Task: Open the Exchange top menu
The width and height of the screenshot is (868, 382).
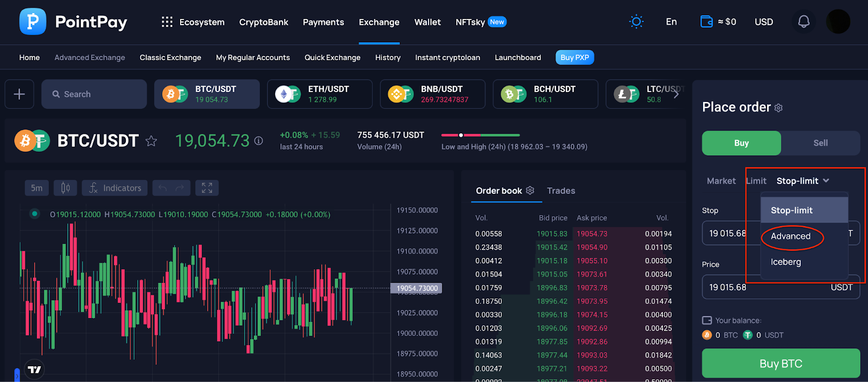Action: point(379,22)
